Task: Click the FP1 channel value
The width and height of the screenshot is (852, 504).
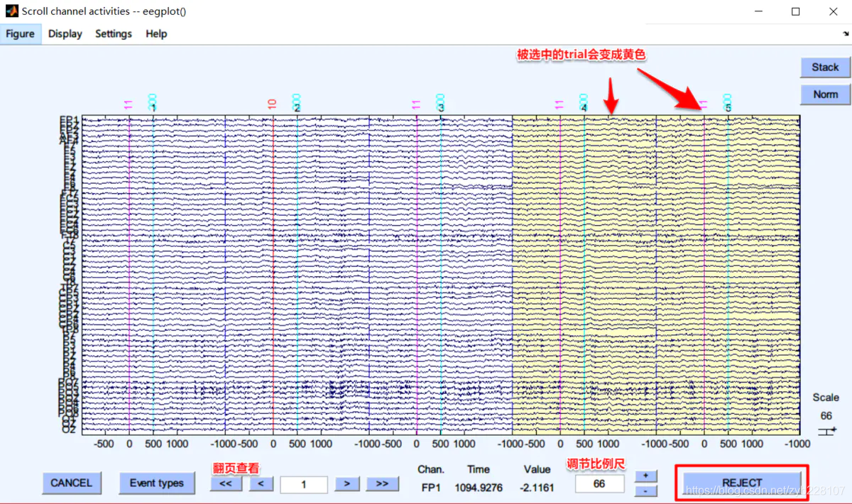Action: coord(430,488)
